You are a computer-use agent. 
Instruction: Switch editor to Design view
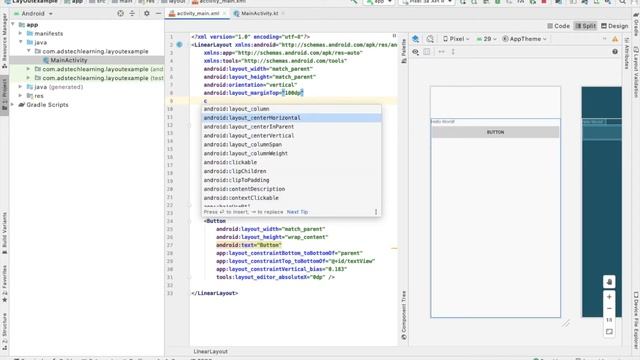point(614,26)
